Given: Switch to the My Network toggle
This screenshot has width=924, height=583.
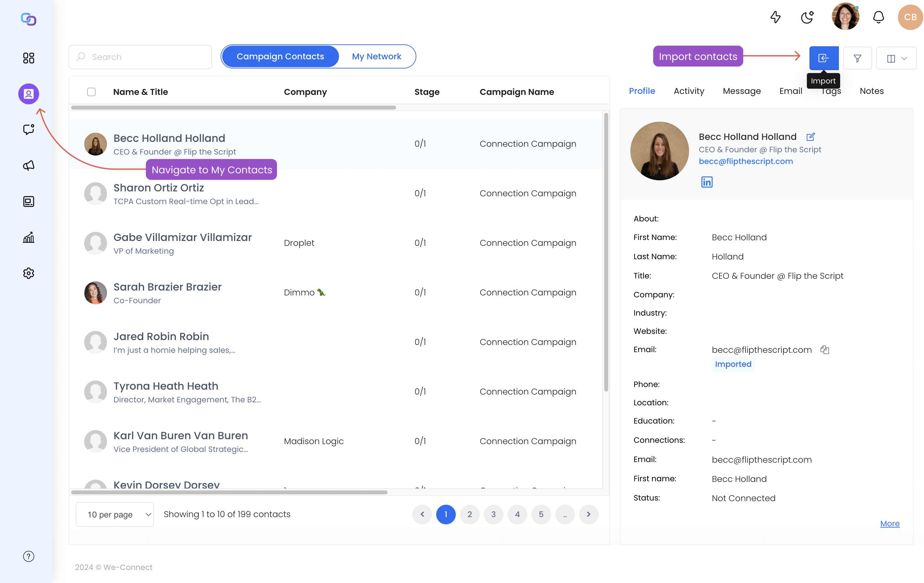Looking at the screenshot, I should pyautogui.click(x=376, y=56).
